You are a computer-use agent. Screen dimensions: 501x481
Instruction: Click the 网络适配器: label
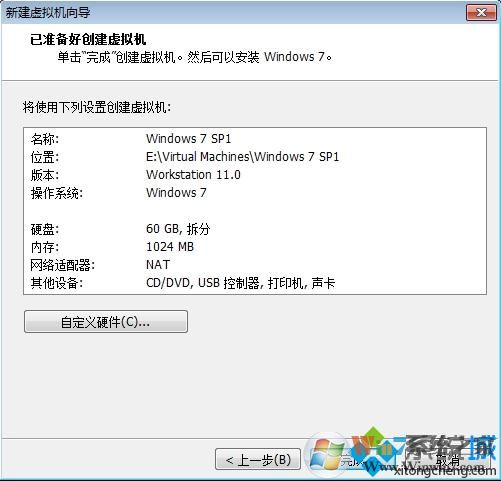(x=63, y=265)
